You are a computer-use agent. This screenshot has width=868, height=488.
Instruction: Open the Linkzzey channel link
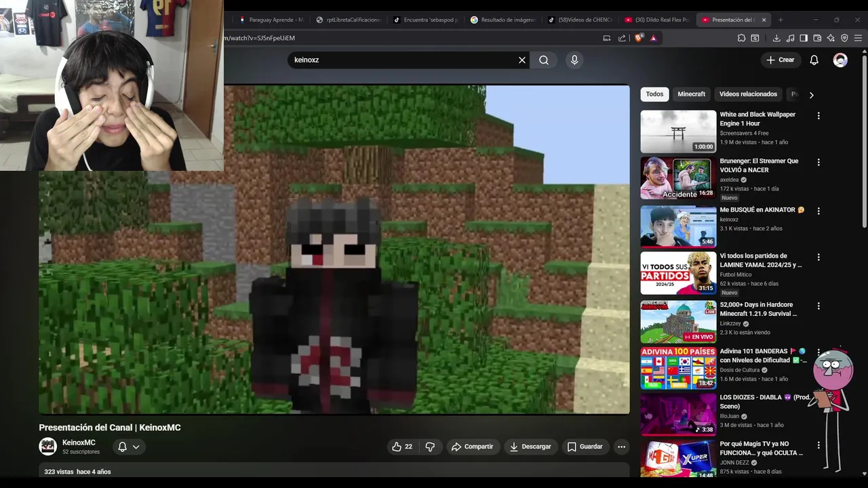click(x=731, y=324)
